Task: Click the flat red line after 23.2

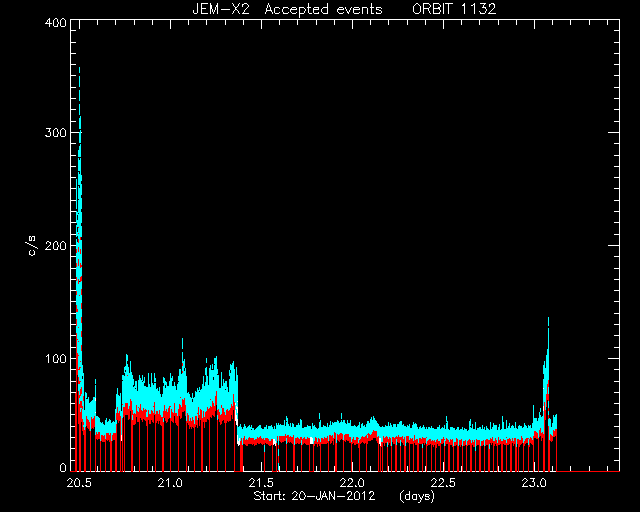Action: pyautogui.click(x=588, y=471)
